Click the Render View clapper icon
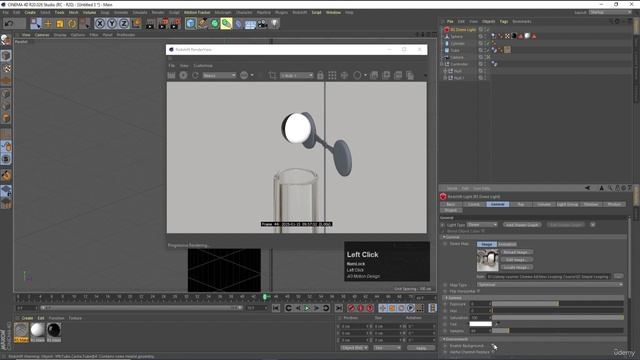This screenshot has height=360, width=640. 150,24
